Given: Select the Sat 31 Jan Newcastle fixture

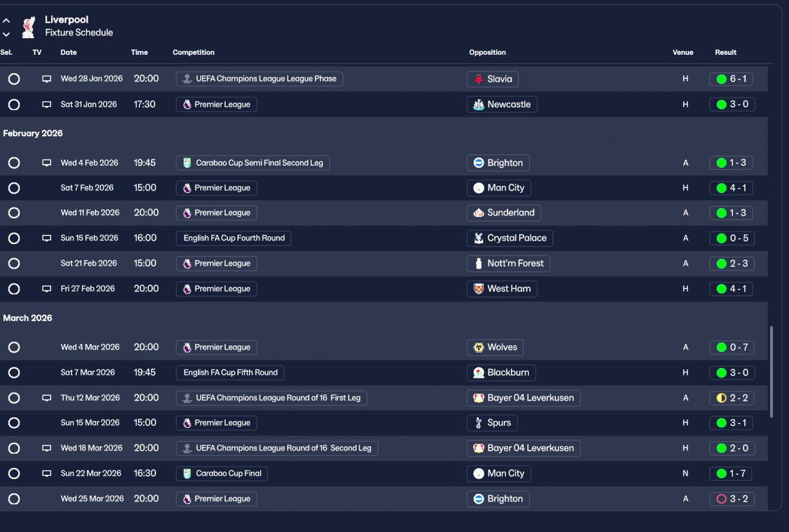Looking at the screenshot, I should [14, 104].
